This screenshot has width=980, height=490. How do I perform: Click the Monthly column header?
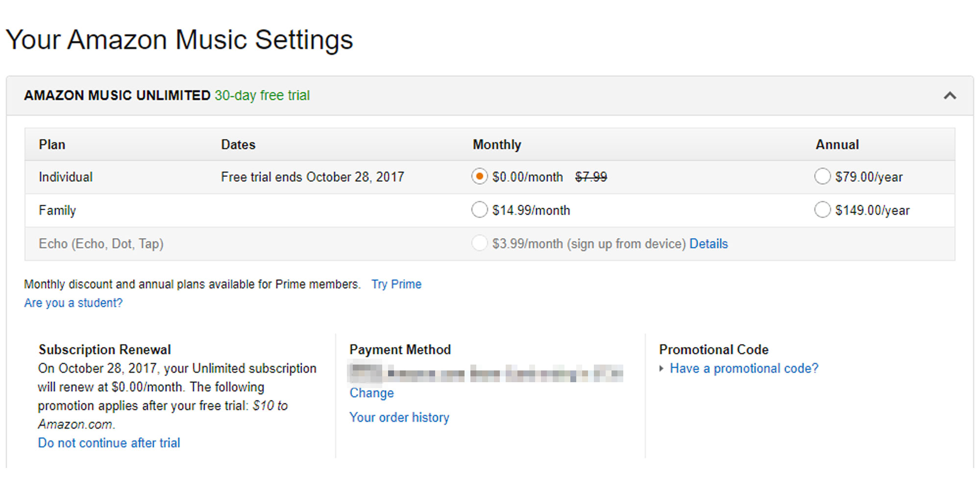(496, 145)
